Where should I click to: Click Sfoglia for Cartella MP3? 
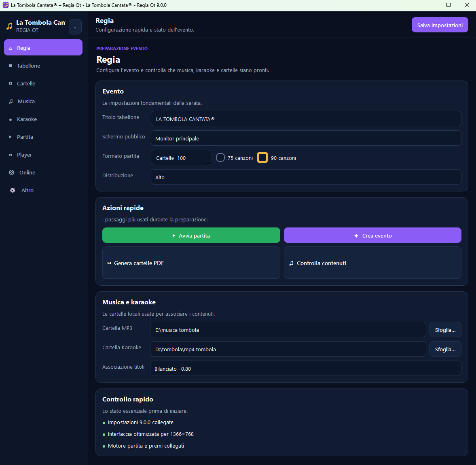445,330
